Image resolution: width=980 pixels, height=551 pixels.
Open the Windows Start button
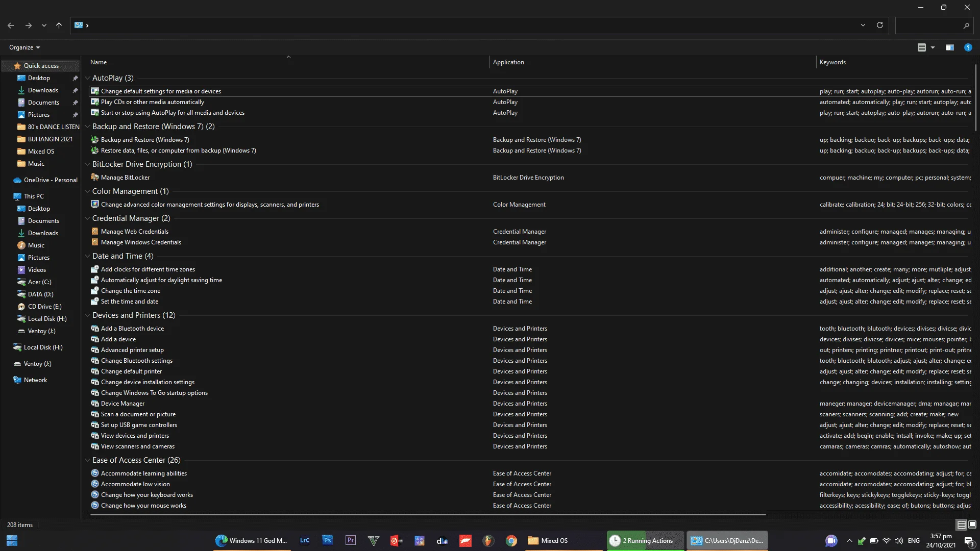pyautogui.click(x=12, y=540)
